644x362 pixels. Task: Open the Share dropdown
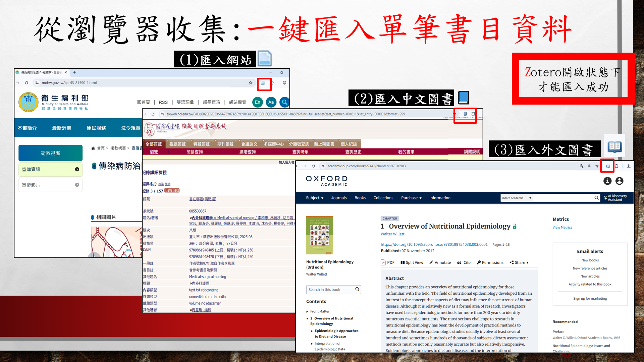tap(519, 262)
